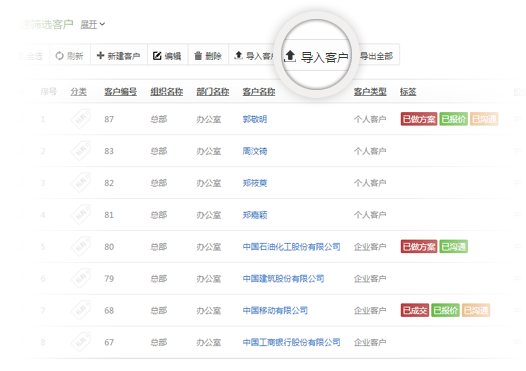Screen dimensions: 526x371
Task: Select customer number 68 cell
Action: pyautogui.click(x=109, y=310)
